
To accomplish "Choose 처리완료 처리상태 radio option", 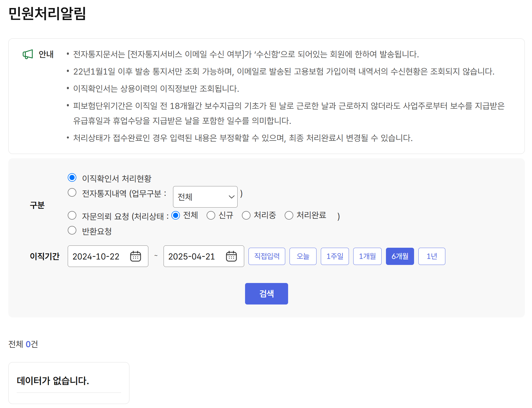I will pos(289,215).
